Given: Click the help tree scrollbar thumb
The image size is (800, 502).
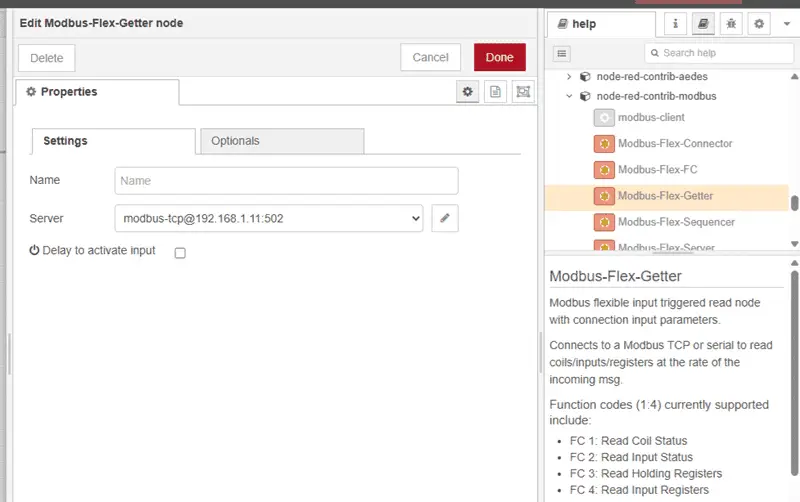Looking at the screenshot, I should coord(794,203).
